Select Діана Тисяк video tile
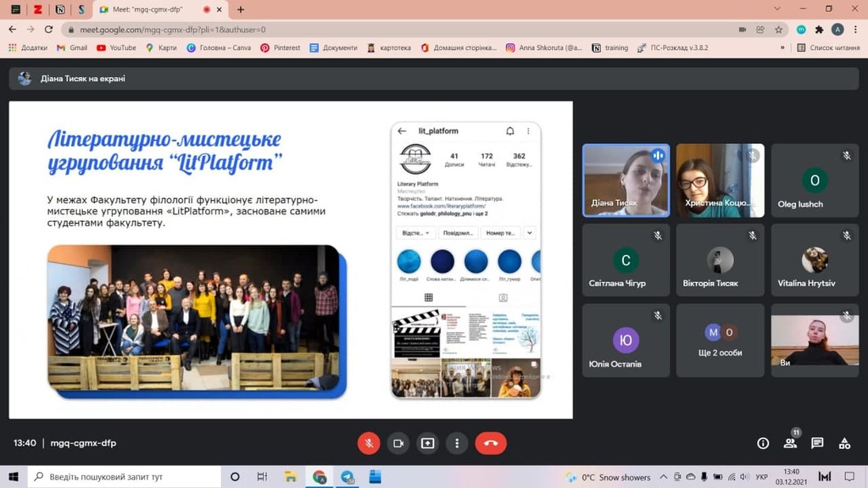 click(626, 180)
